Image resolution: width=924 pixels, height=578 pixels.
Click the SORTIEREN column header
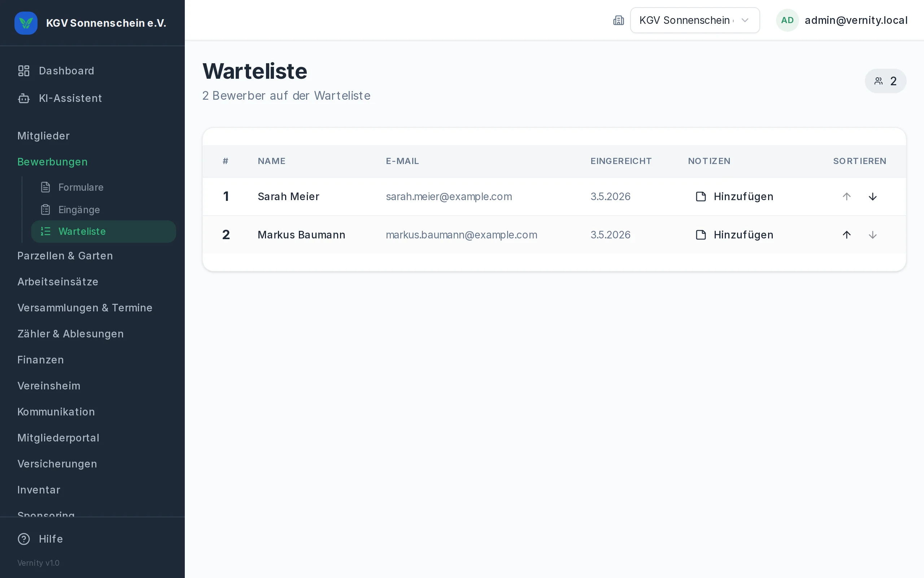pos(859,161)
